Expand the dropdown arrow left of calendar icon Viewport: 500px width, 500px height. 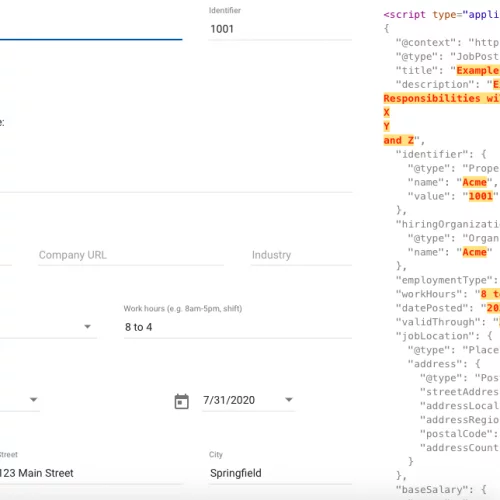pos(34,399)
